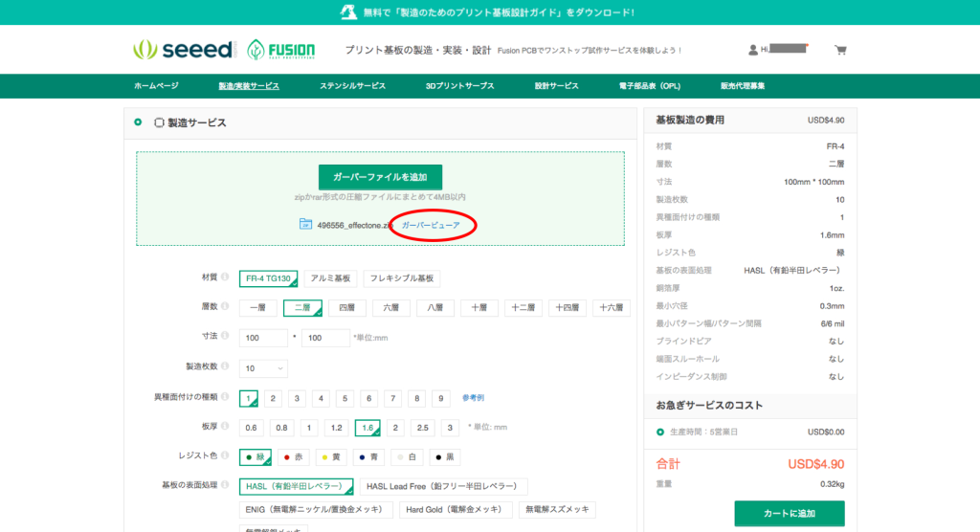Click the shopping cart icon
The height and width of the screenshot is (532, 980).
click(x=840, y=50)
